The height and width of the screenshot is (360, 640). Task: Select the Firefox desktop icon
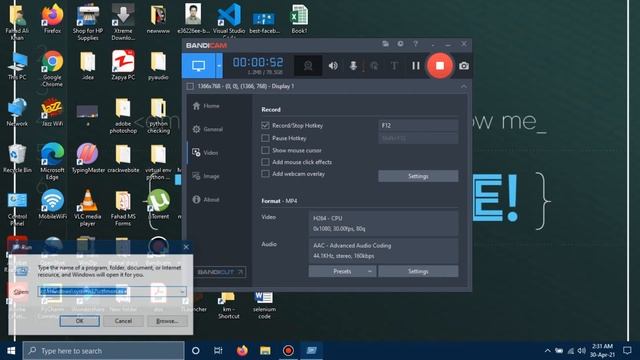pos(52,19)
